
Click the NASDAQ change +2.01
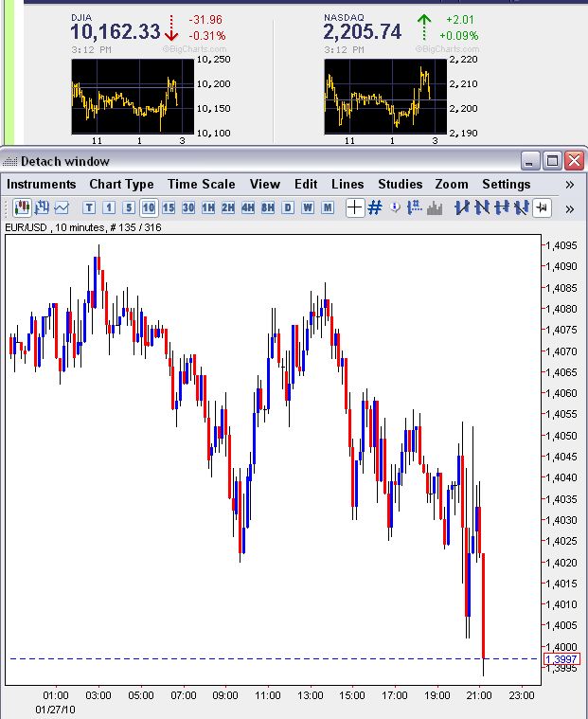pos(459,20)
